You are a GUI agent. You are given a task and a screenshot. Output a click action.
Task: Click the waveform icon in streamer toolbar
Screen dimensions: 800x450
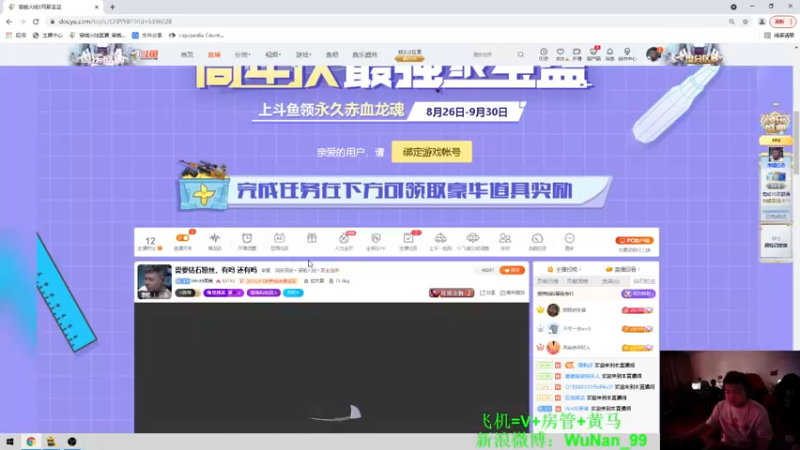tap(215, 238)
